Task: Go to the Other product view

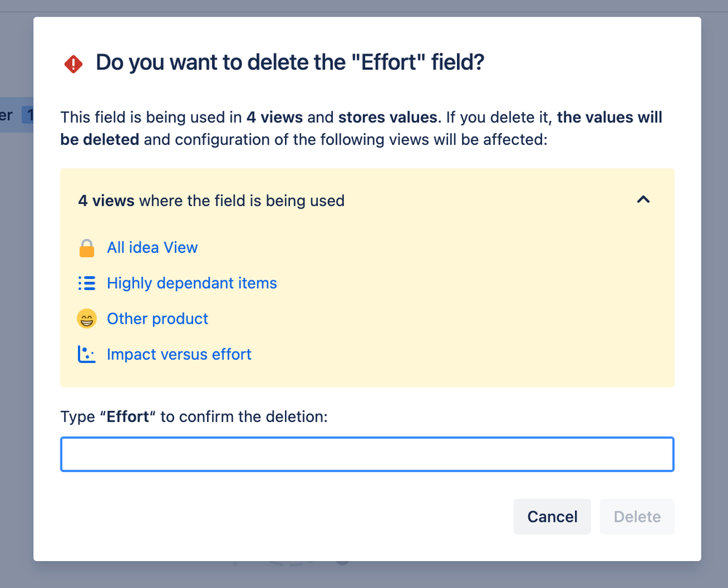Action: tap(157, 319)
